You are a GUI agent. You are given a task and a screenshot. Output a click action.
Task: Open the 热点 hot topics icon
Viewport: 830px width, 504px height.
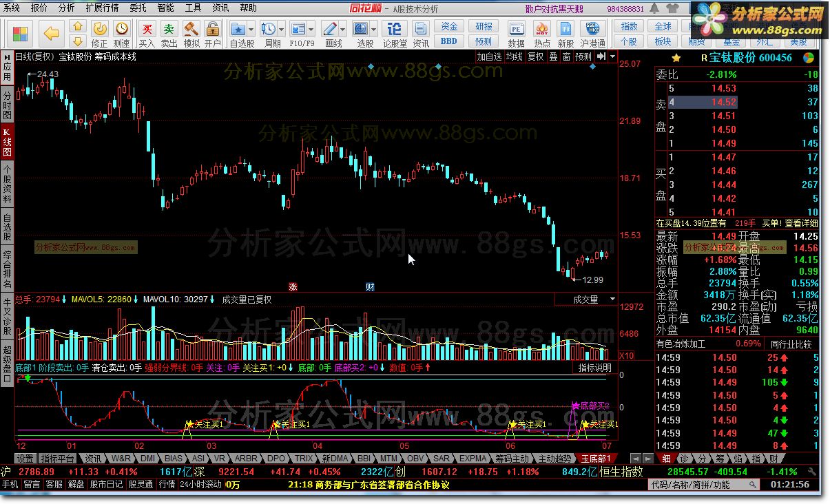542,29
